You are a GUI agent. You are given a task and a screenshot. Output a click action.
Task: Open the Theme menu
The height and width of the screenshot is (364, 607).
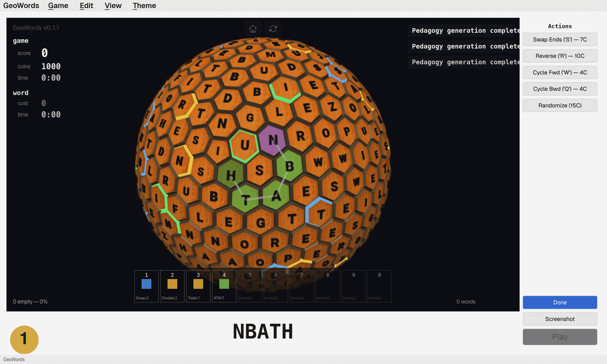click(x=144, y=6)
